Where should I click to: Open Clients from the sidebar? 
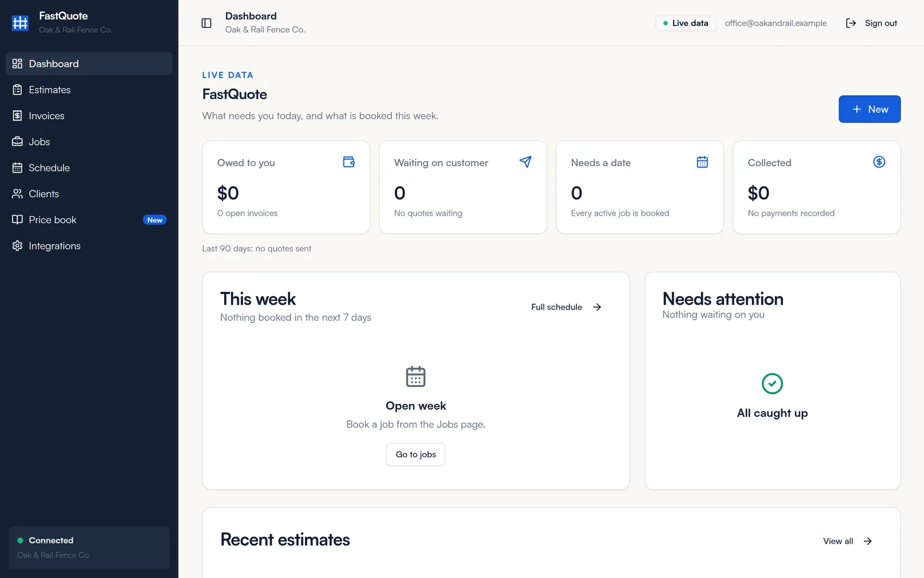pyautogui.click(x=89, y=194)
